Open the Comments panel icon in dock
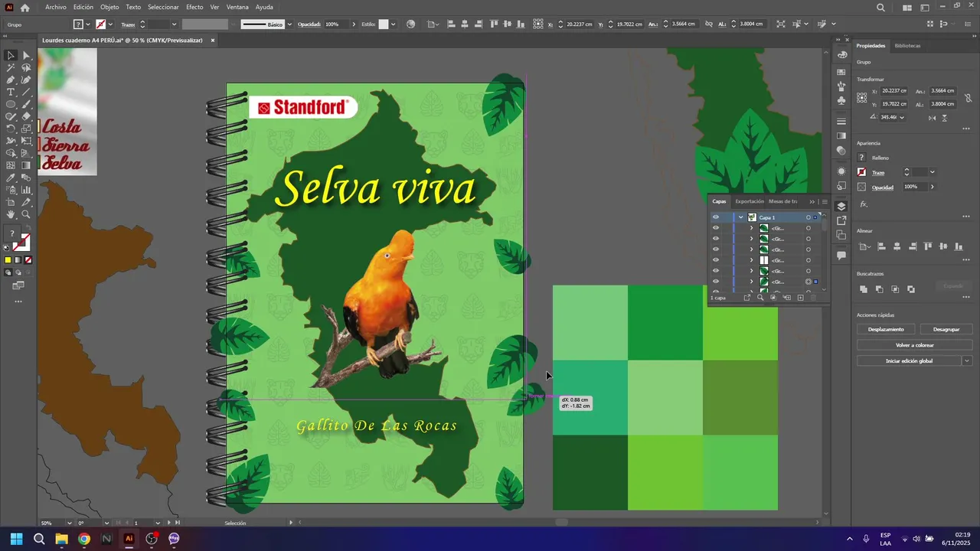 [841, 255]
